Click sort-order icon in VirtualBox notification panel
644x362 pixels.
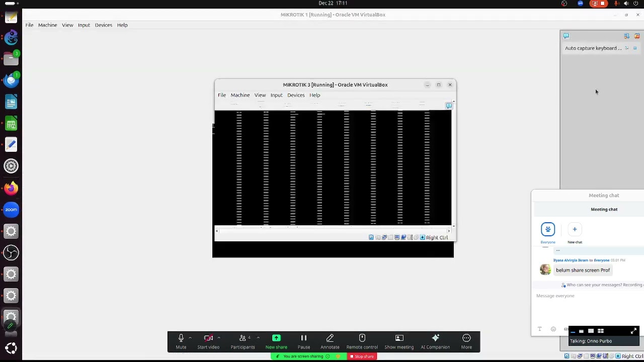626,36
